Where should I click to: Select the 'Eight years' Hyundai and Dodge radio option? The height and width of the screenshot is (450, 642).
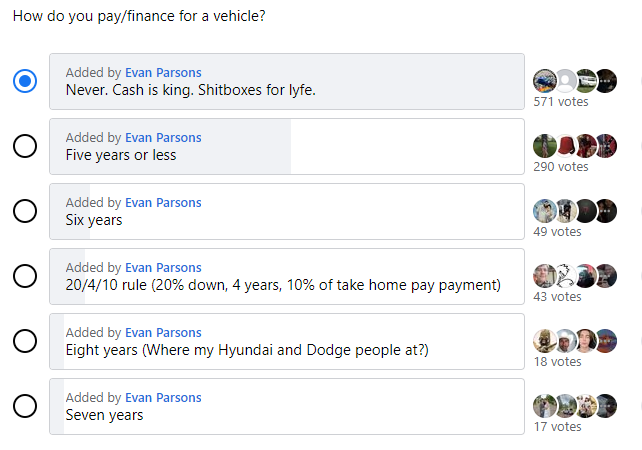coord(25,341)
